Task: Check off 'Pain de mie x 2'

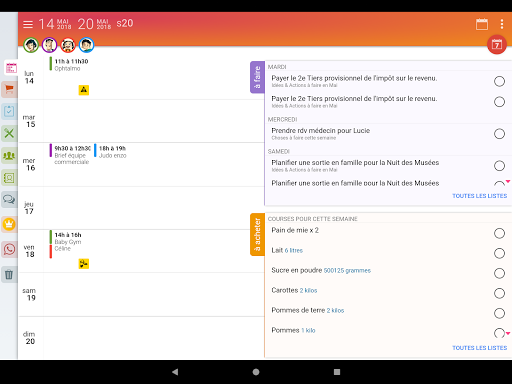Action: pos(499,233)
